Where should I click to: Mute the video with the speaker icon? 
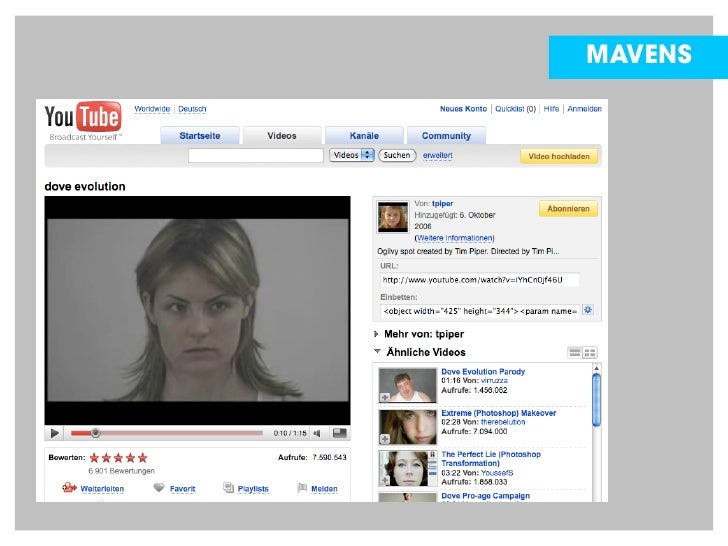click(x=317, y=433)
